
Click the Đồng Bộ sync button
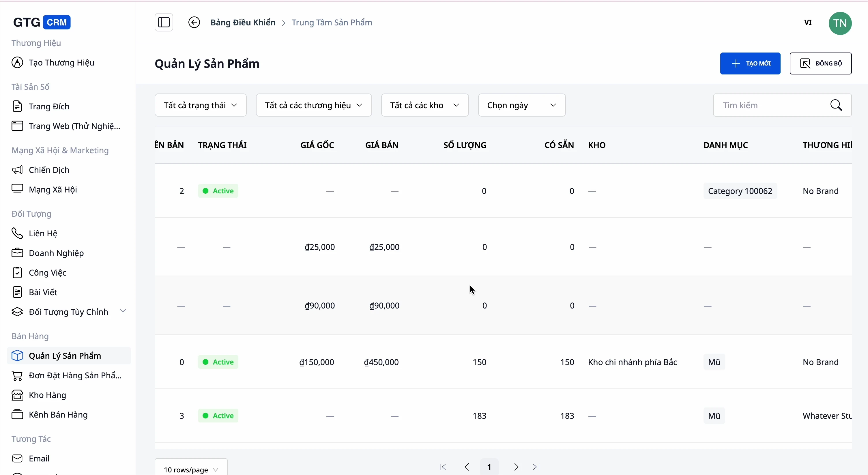(820, 64)
